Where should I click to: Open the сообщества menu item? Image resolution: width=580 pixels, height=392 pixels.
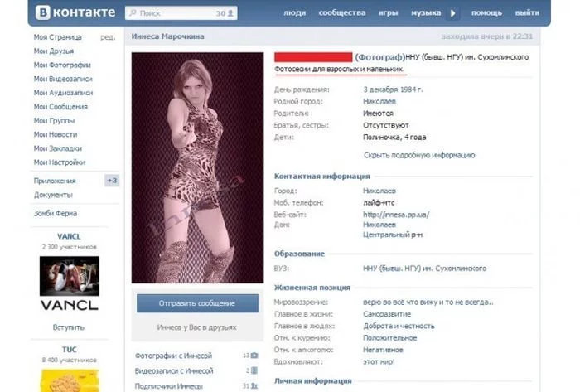pos(342,13)
